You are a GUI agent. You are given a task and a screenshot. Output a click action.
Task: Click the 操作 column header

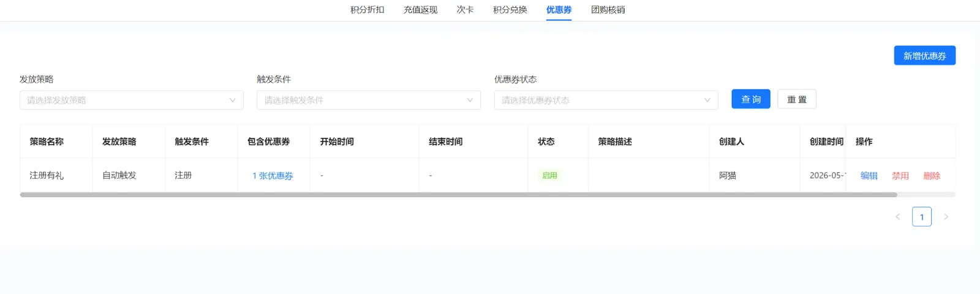[900, 141]
